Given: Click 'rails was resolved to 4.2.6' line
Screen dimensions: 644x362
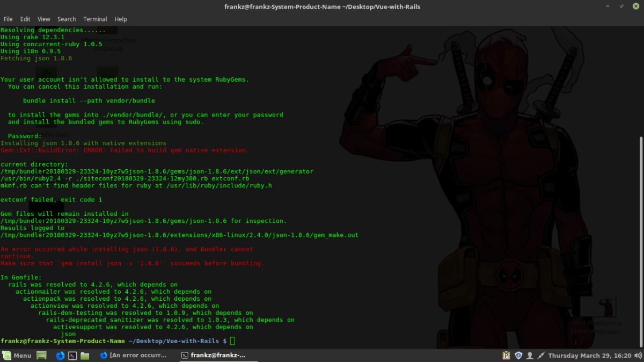Looking at the screenshot, I should (x=93, y=284).
